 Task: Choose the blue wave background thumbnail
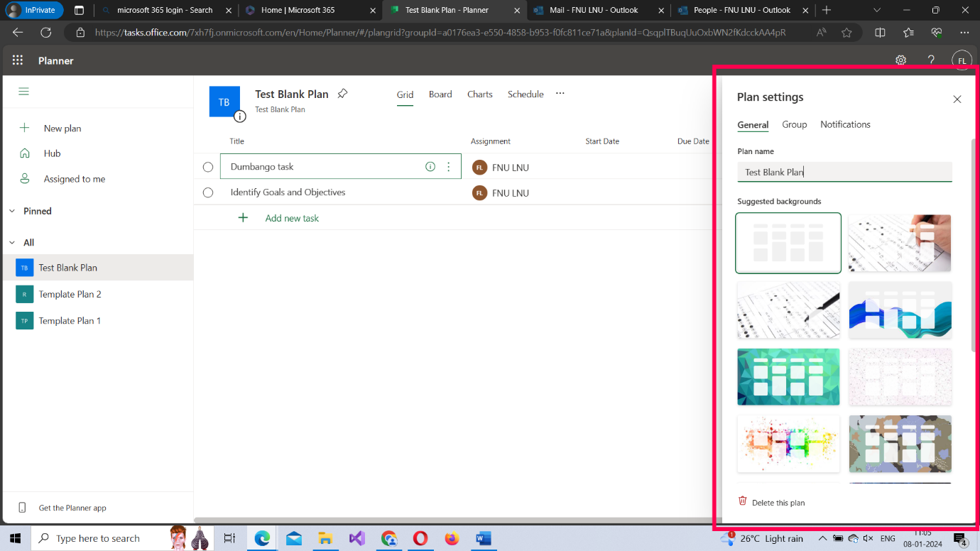coord(900,310)
